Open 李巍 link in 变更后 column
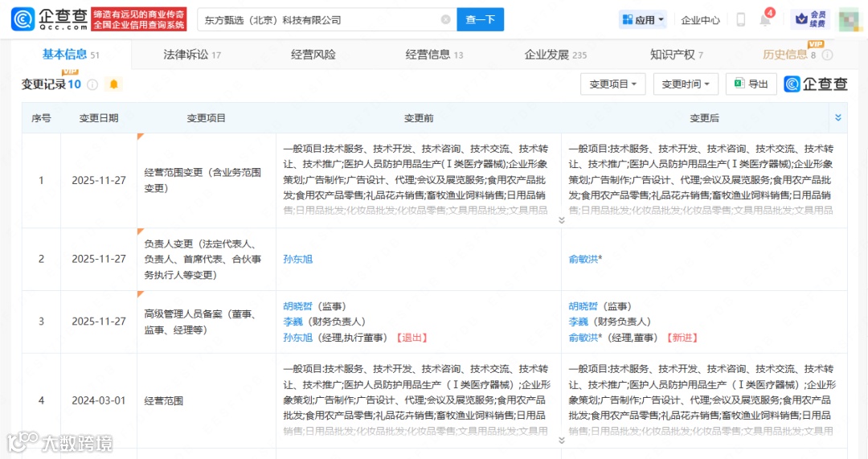Screen dimensions: 868x459 click(579, 322)
